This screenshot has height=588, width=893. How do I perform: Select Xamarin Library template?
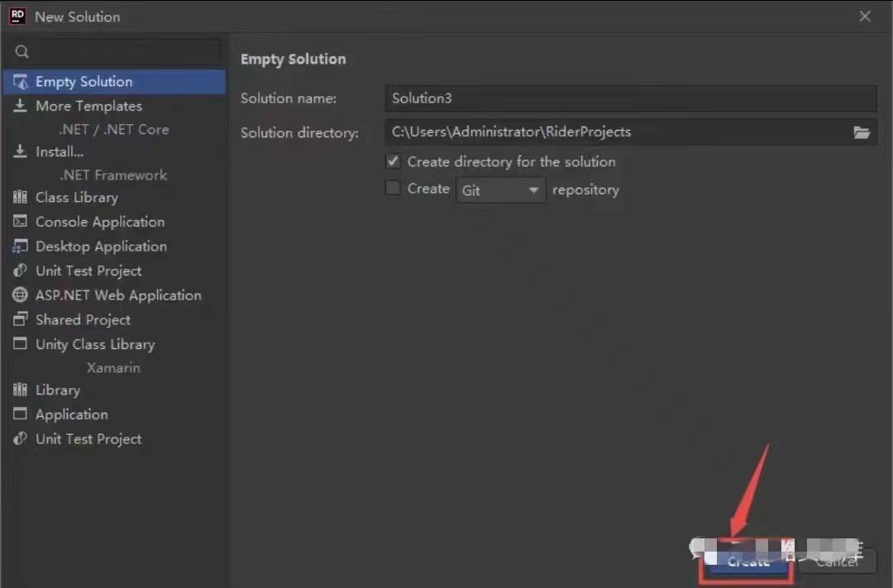click(114, 390)
